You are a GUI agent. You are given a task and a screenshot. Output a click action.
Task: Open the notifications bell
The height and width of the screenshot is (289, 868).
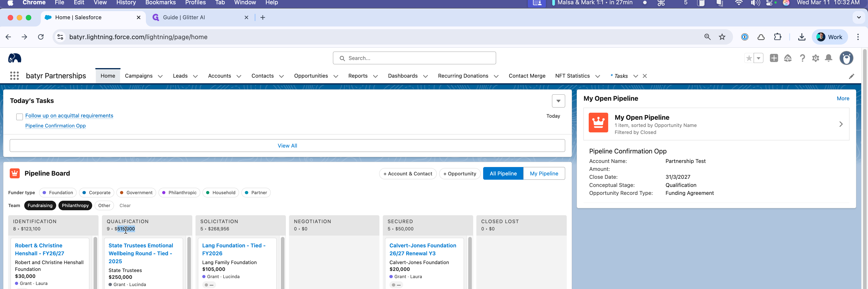pos(829,58)
